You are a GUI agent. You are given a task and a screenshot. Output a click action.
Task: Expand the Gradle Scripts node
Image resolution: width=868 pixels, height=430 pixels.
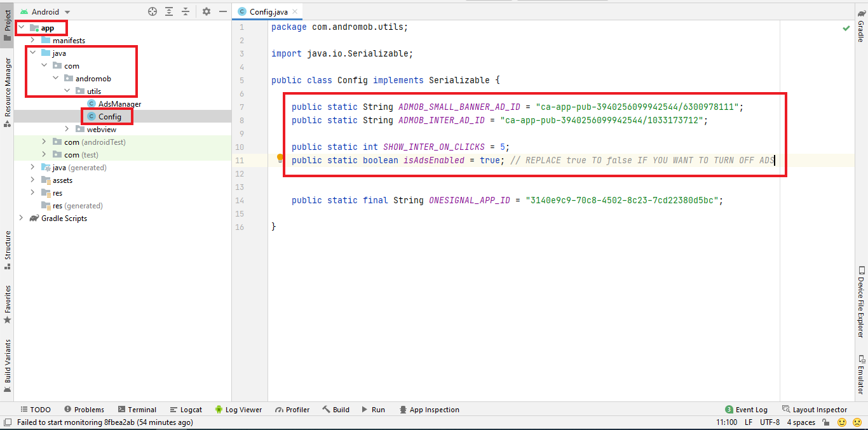pos(21,218)
